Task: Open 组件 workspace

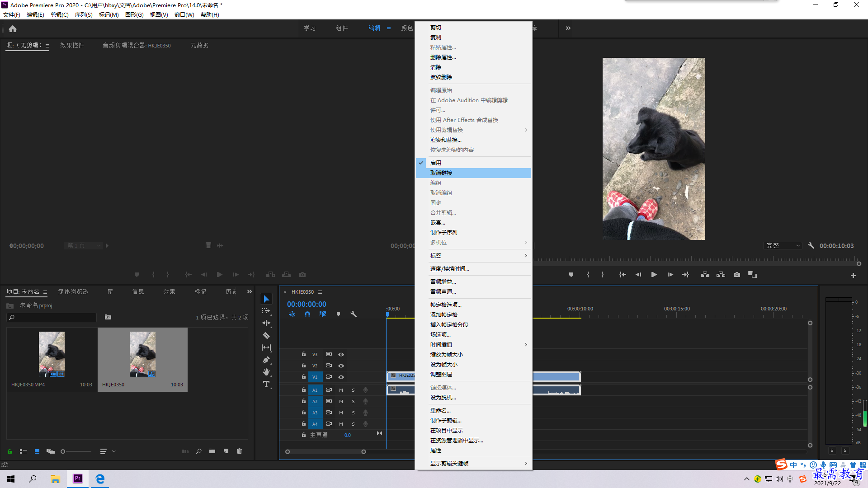Action: click(342, 28)
